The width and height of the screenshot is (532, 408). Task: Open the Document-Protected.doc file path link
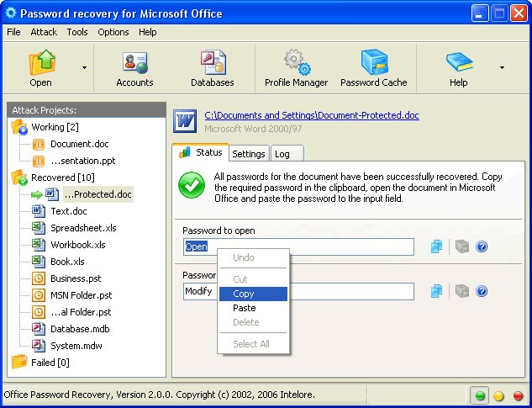pyautogui.click(x=312, y=115)
